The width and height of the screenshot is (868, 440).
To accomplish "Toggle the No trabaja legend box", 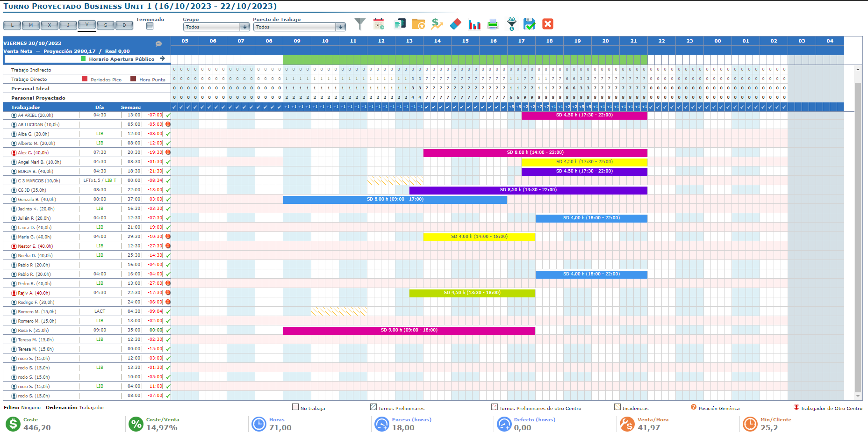I will (295, 407).
